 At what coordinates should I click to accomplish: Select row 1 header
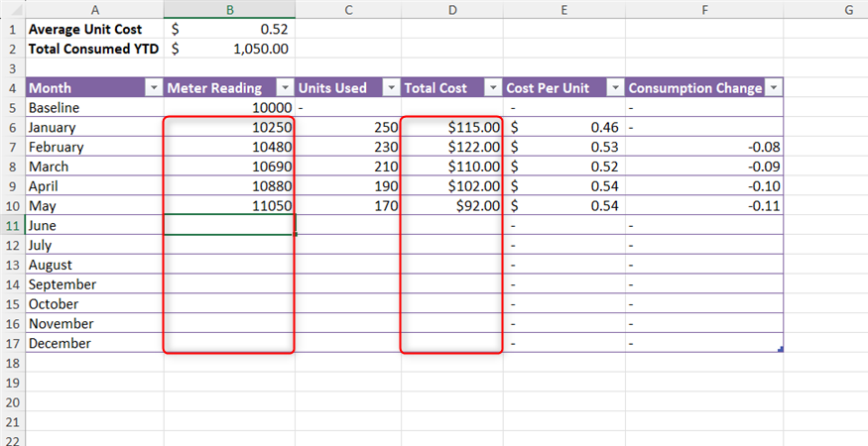pyautogui.click(x=13, y=29)
